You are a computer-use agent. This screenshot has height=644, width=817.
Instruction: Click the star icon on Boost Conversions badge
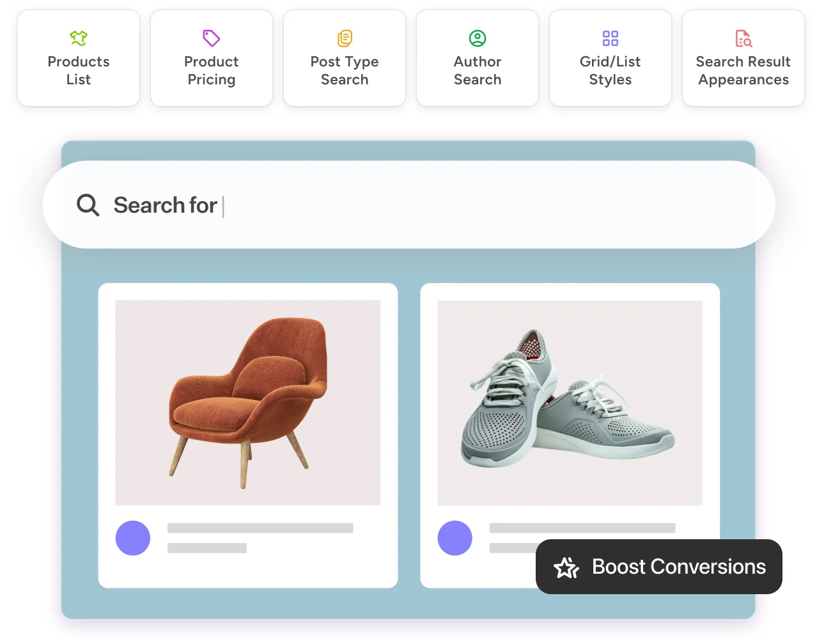tap(565, 567)
